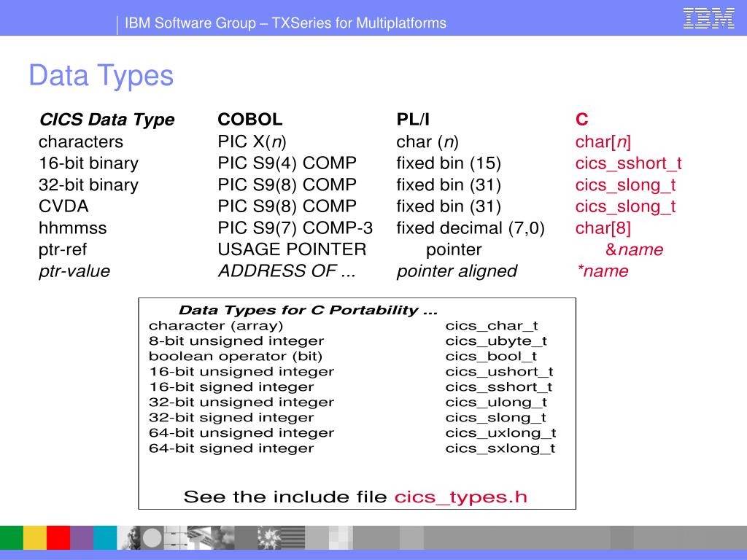Click the red "char[n]" C entry

click(x=603, y=141)
